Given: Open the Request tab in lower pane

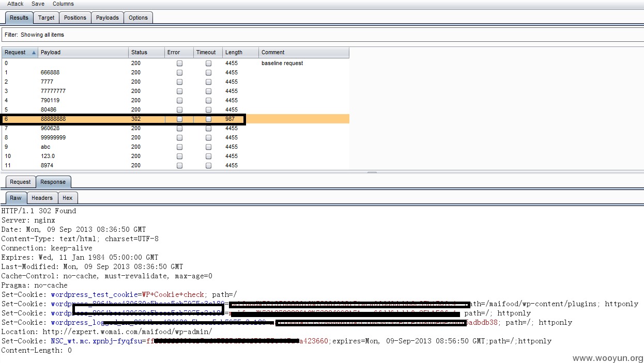Looking at the screenshot, I should (x=20, y=182).
